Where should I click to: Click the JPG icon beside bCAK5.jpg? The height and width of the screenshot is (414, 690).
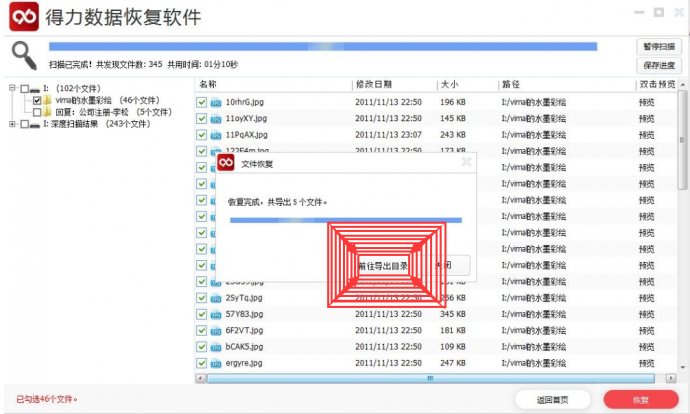(x=216, y=347)
